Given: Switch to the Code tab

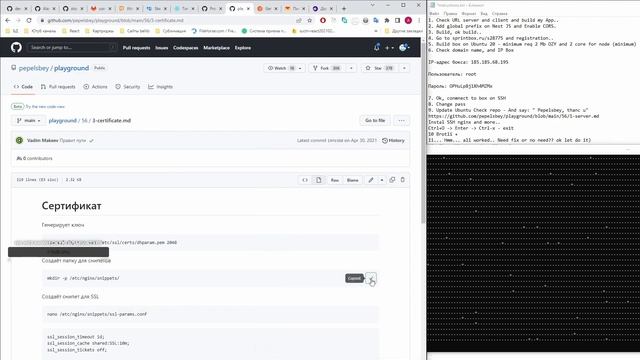Looking at the screenshot, I should point(23,87).
